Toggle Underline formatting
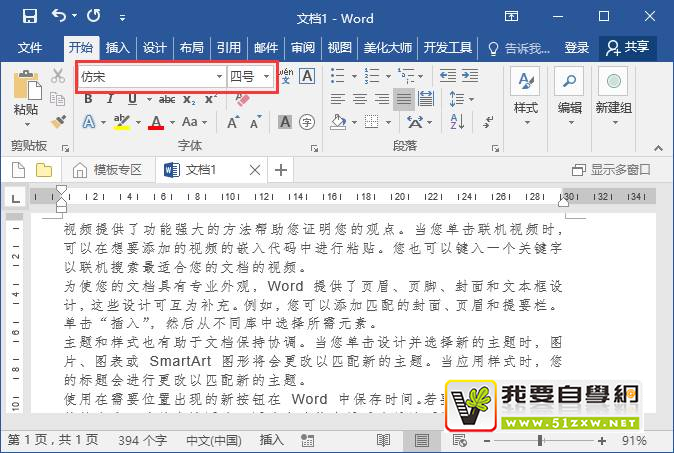The width and height of the screenshot is (674, 453). point(132,99)
